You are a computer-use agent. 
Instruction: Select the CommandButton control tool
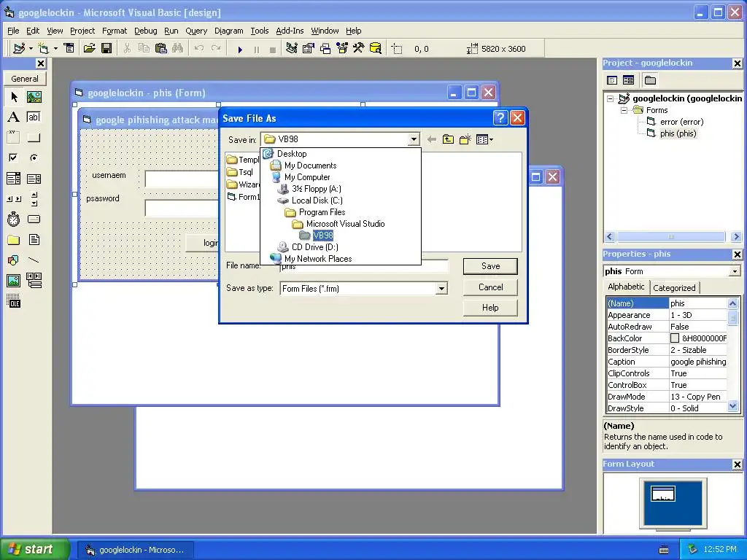point(34,138)
